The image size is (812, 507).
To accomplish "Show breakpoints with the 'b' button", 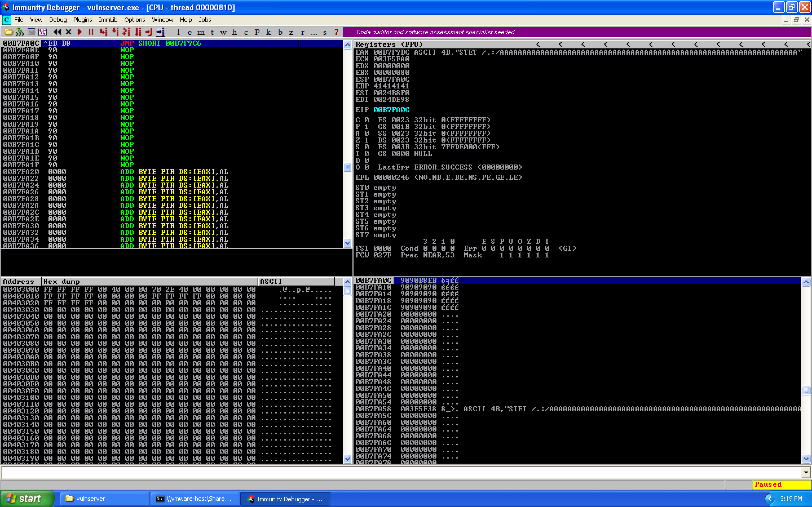I will tap(280, 32).
